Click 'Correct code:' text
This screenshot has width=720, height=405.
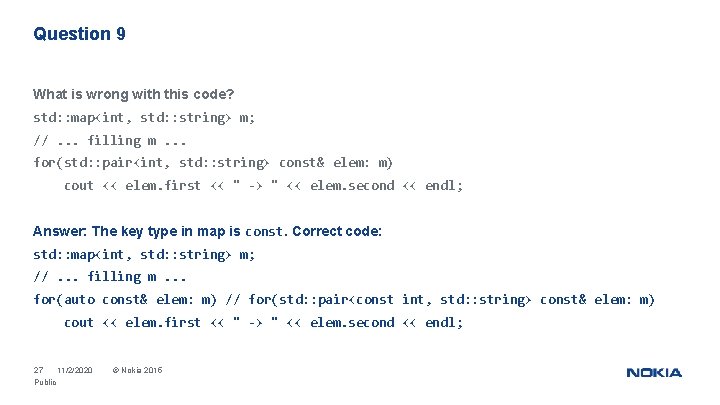click(x=337, y=231)
